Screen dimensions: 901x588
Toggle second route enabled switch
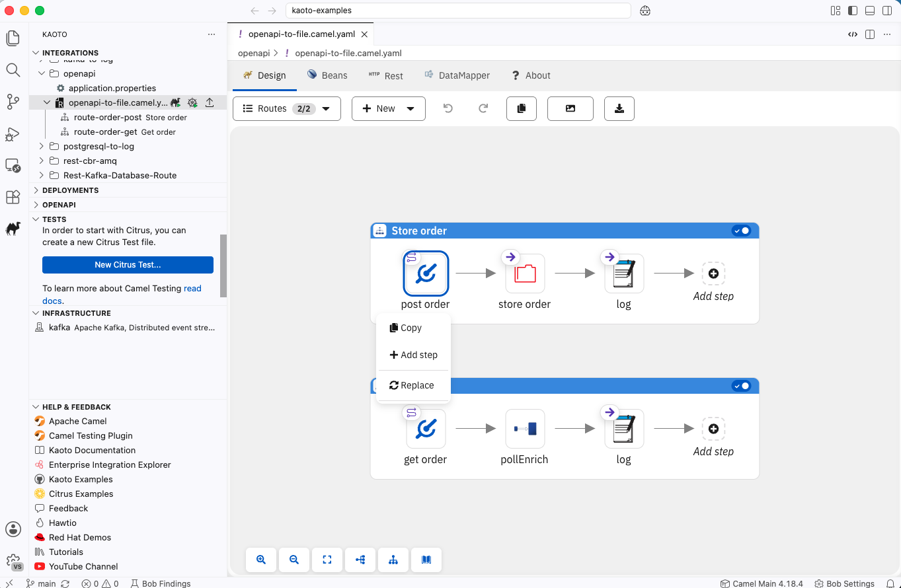741,386
